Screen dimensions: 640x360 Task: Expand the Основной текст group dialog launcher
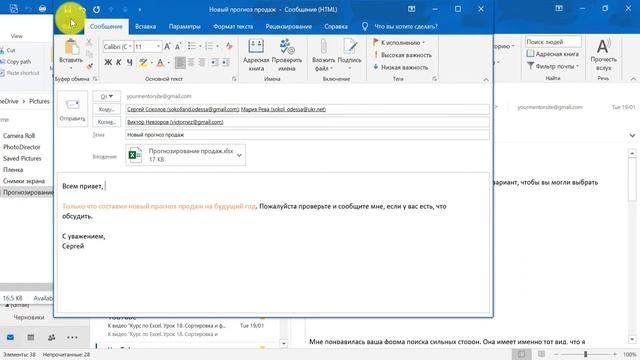click(234, 79)
